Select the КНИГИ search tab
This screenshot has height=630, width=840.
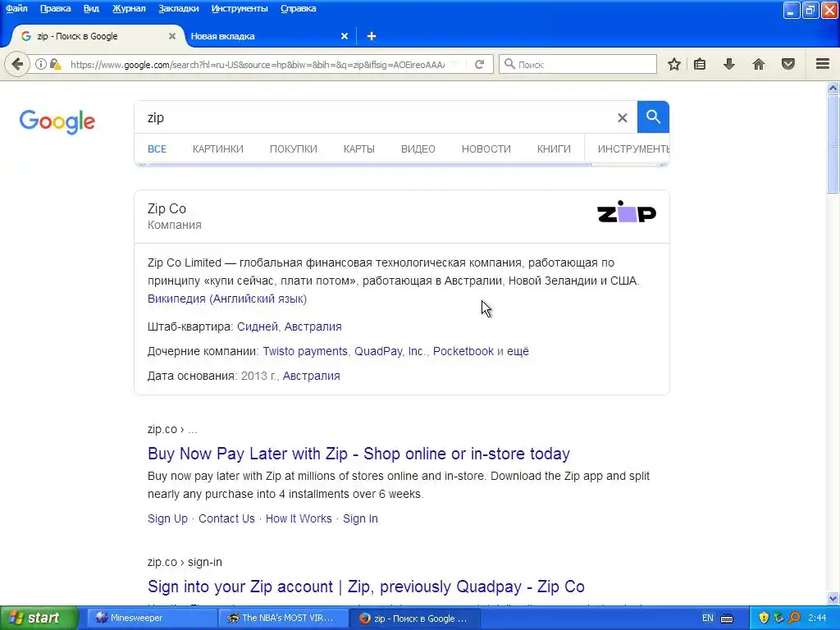click(554, 149)
